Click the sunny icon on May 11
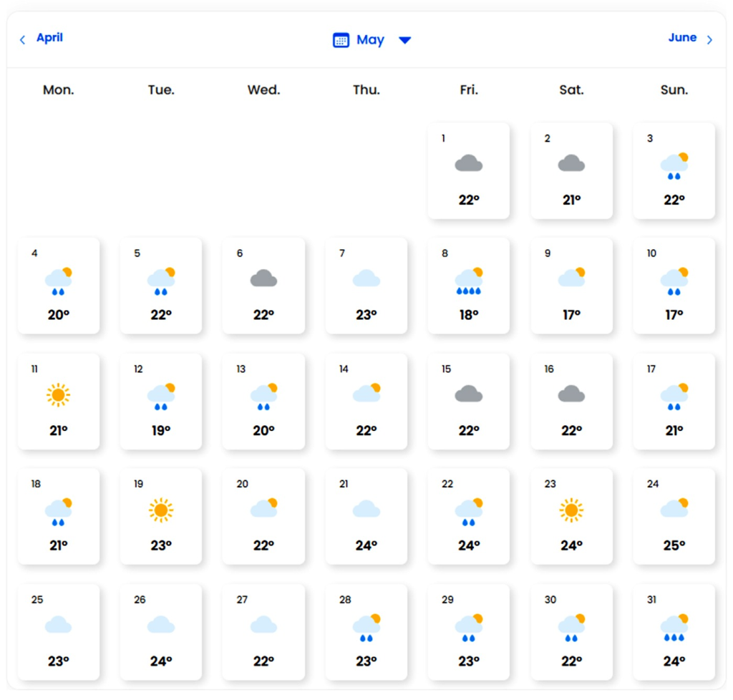Image resolution: width=733 pixels, height=700 pixels. coord(59,394)
